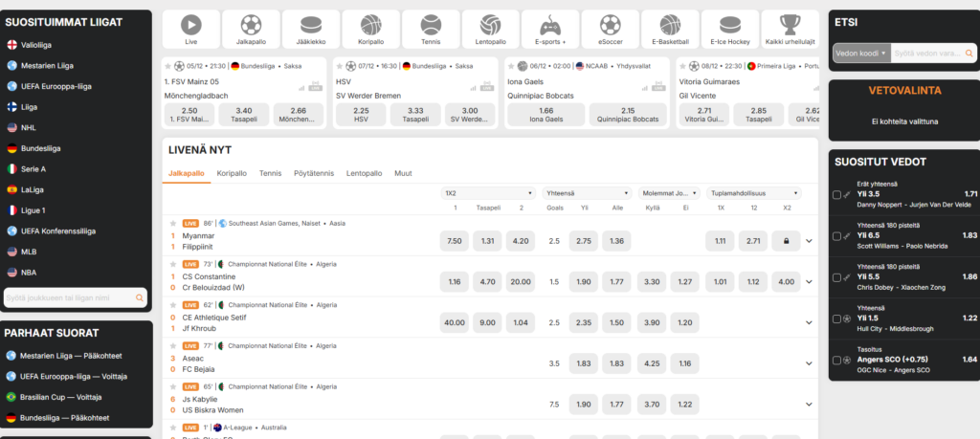Open Bundesliiga in the popular leagues list
The image size is (980, 439).
click(41, 148)
